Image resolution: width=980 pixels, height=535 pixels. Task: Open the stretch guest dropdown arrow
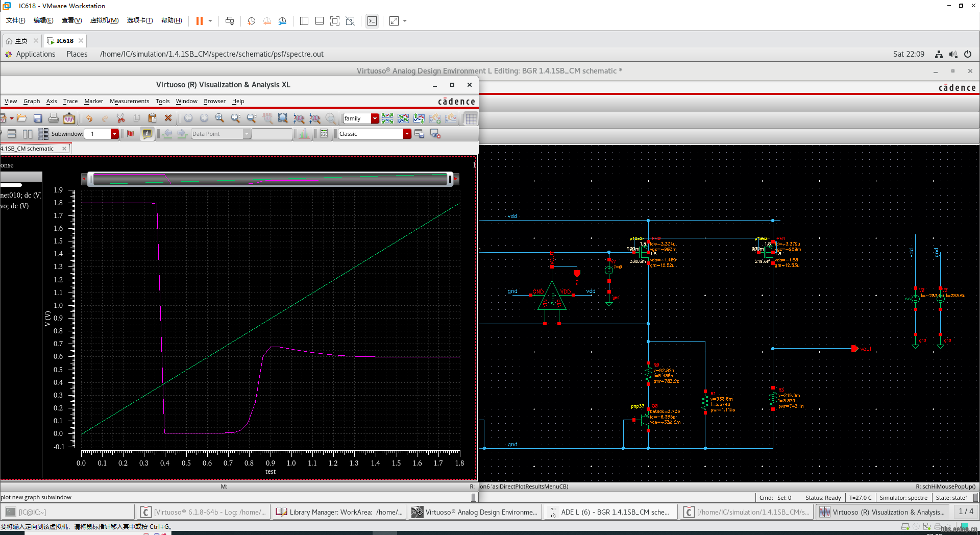pyautogui.click(x=405, y=21)
